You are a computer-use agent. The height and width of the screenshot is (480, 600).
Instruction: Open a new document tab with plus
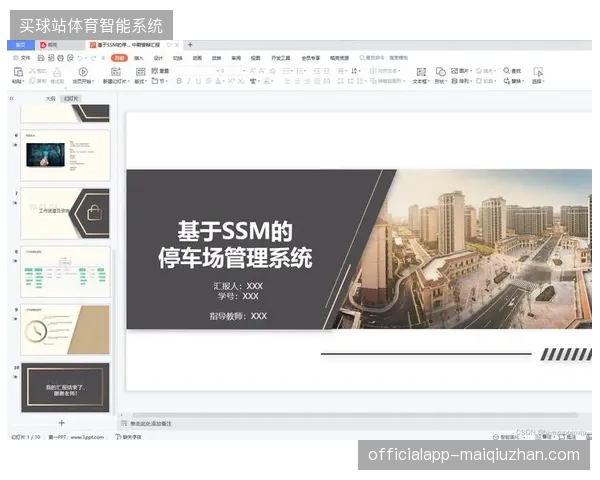point(190,45)
